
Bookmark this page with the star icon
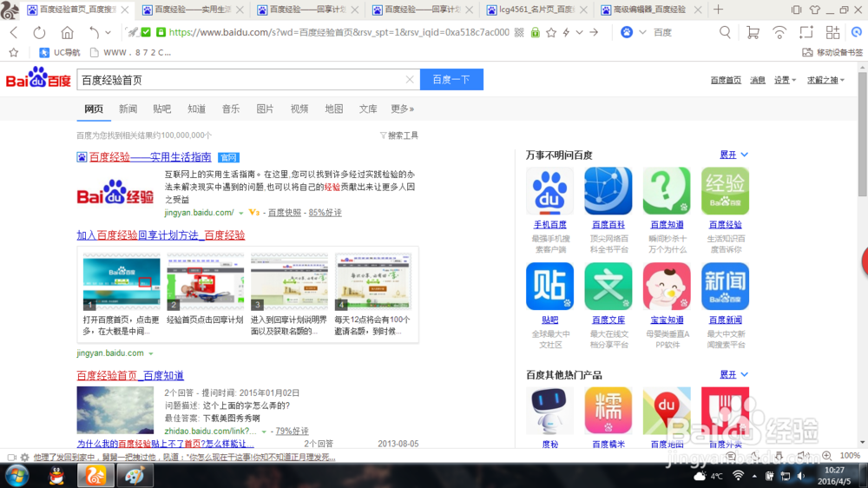point(551,33)
